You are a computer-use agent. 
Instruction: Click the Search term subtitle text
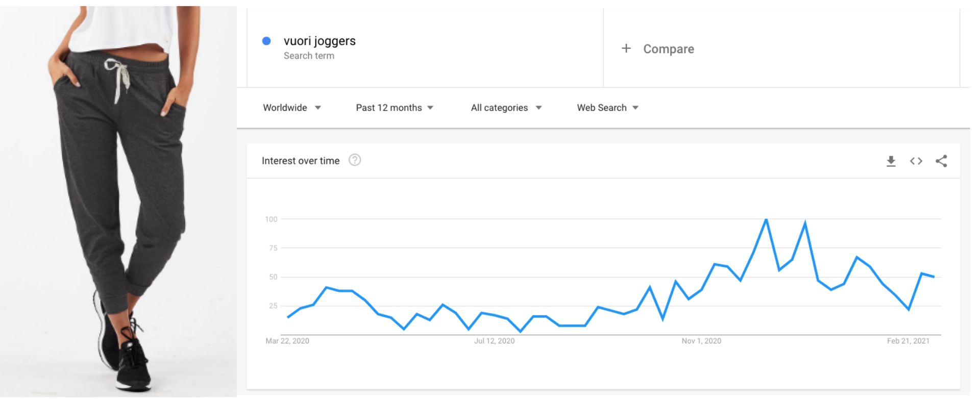coord(309,56)
